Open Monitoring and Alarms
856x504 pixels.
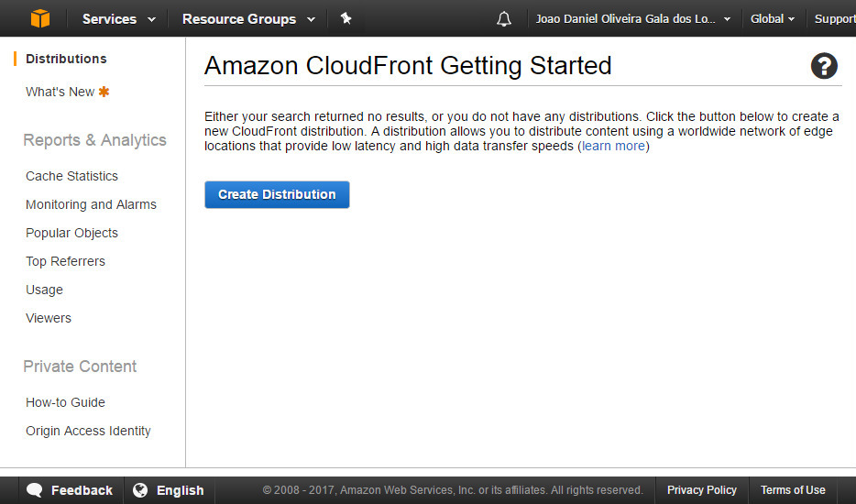[x=91, y=204]
